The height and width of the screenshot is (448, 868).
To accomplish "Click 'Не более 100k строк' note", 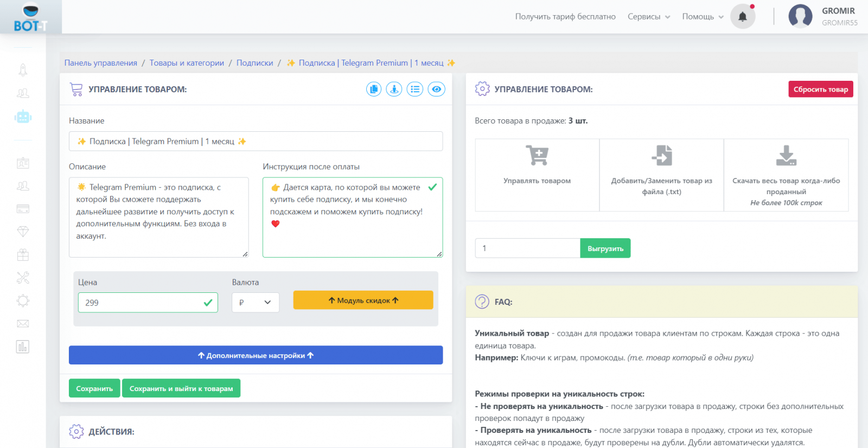I will click(786, 203).
